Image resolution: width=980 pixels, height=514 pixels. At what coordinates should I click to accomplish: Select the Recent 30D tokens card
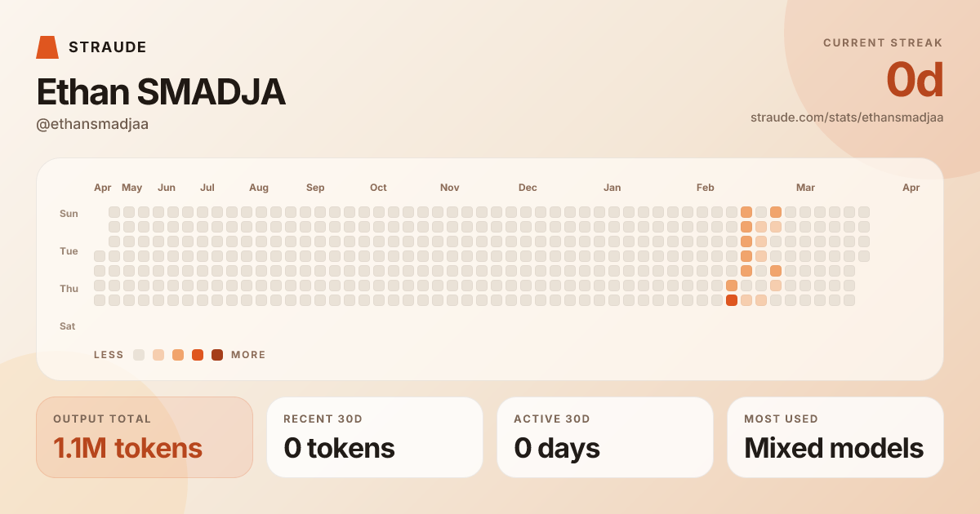pyautogui.click(x=375, y=437)
